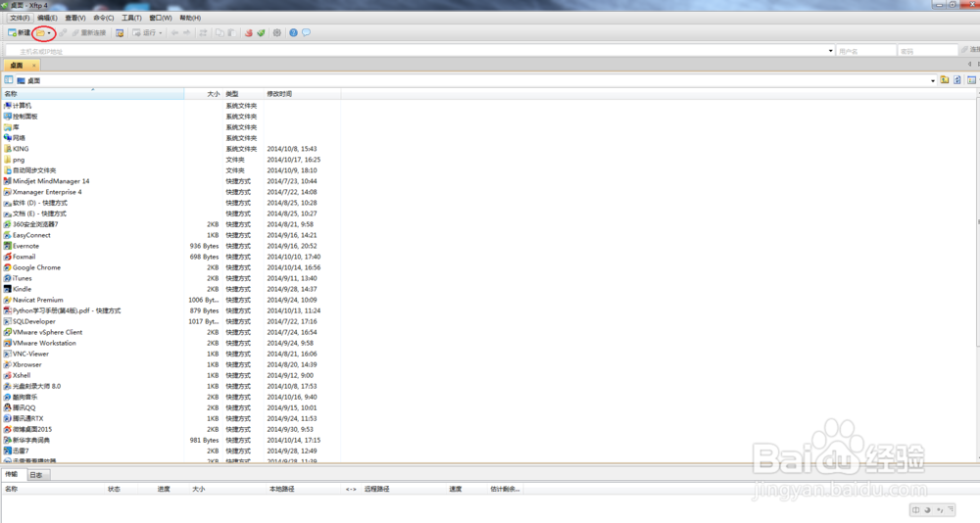Viewport: 980px width, 523px height.
Task: Select VMware vSphere Client shortcut
Action: click(43, 332)
